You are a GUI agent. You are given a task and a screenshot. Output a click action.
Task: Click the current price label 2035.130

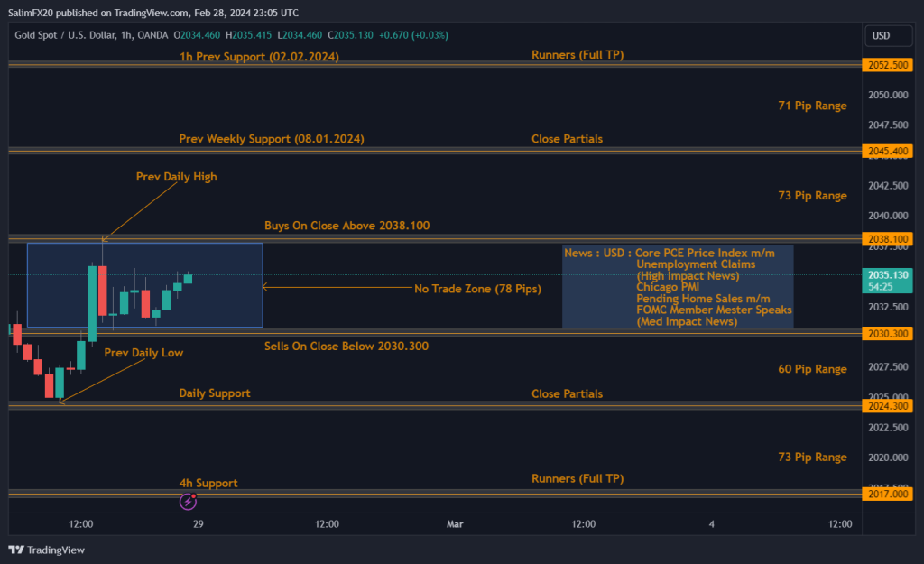pos(888,274)
